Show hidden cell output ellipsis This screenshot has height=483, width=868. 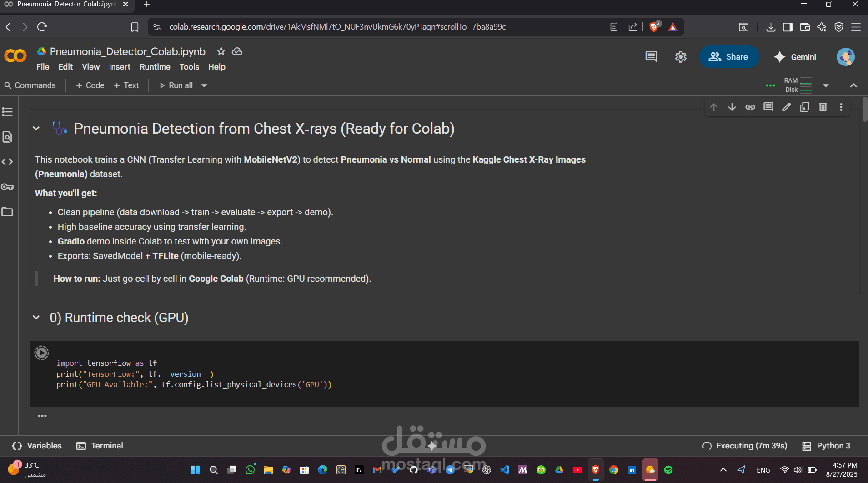[x=42, y=416]
